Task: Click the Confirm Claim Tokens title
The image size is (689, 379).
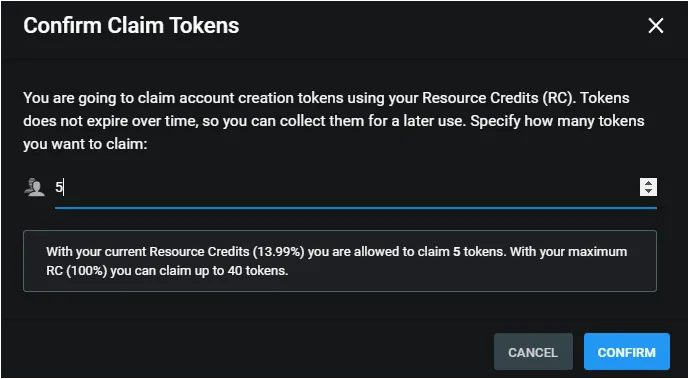Action: (x=131, y=25)
